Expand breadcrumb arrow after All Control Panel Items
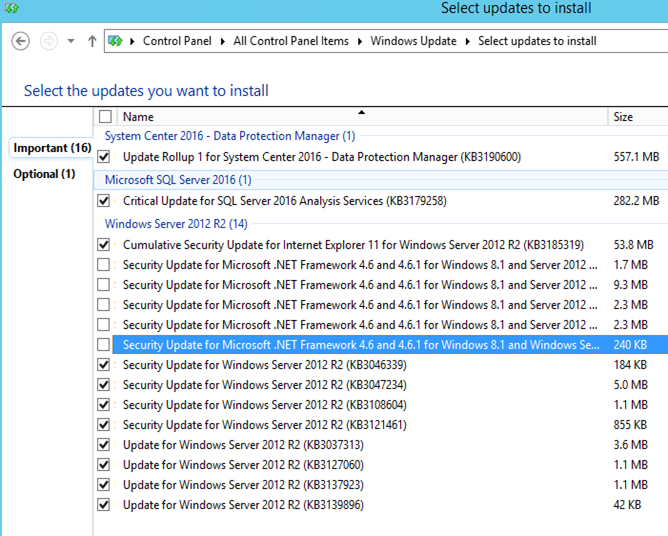 (x=360, y=41)
